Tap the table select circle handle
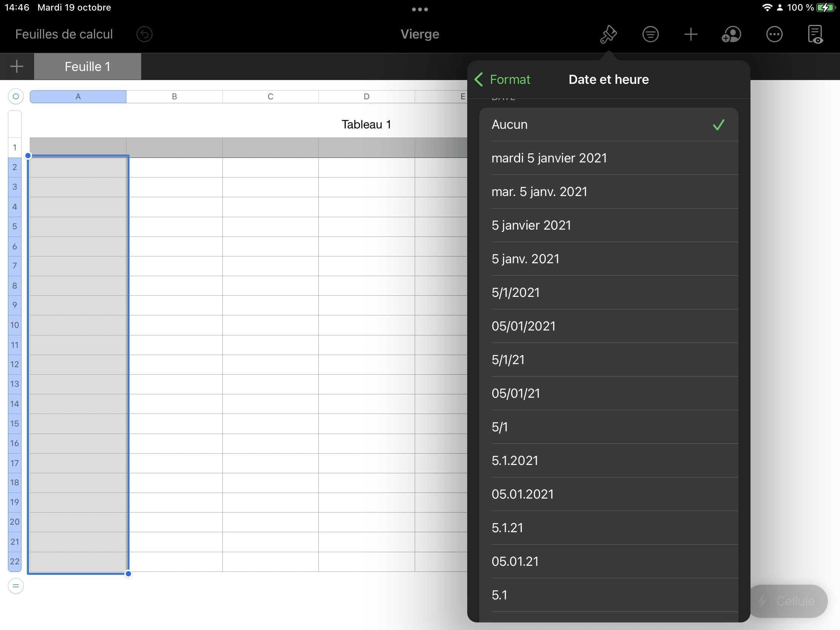 pos(15,96)
